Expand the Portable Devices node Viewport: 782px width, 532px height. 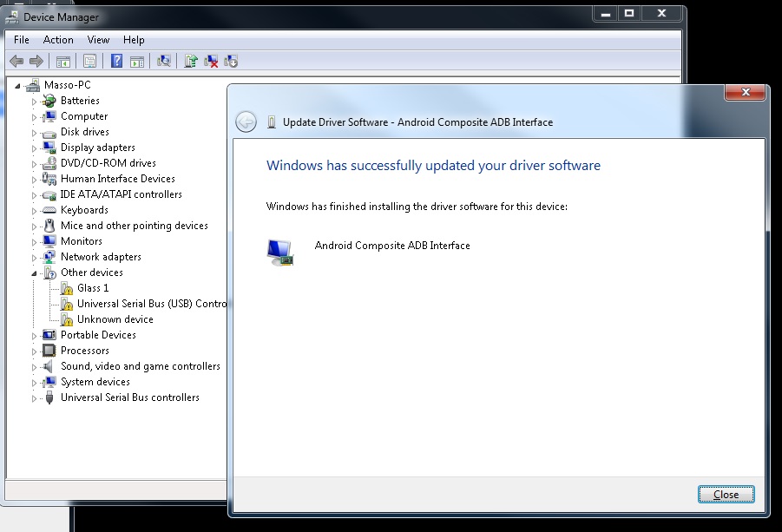click(34, 336)
